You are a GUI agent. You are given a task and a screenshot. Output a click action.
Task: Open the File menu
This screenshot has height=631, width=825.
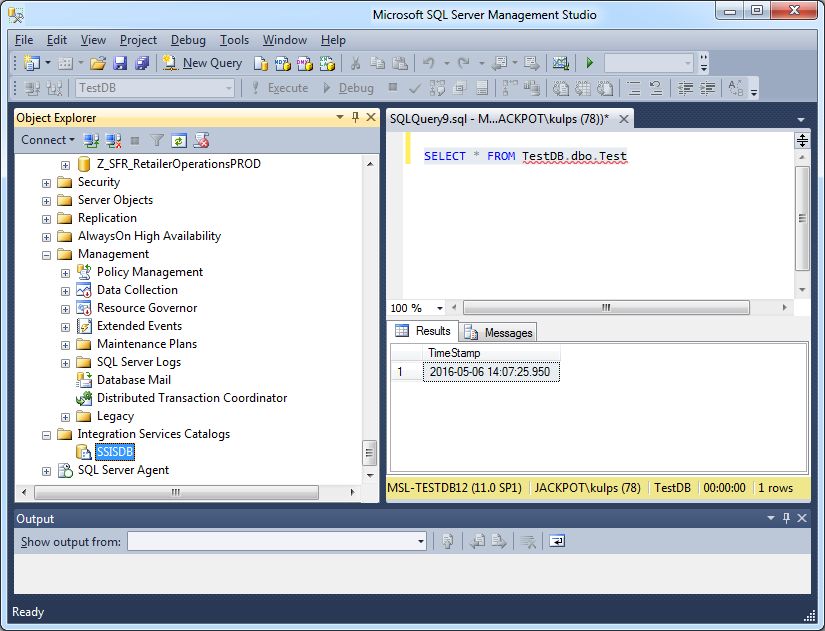click(x=24, y=40)
